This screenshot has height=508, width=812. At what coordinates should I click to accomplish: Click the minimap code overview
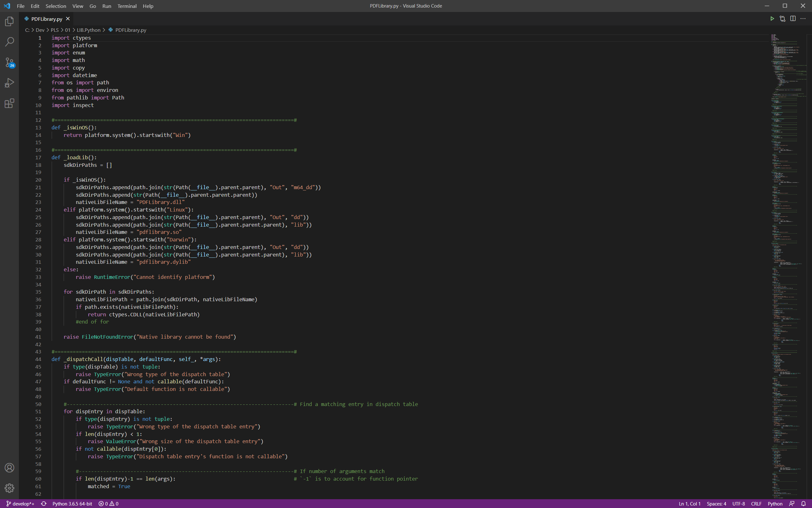tap(788, 266)
